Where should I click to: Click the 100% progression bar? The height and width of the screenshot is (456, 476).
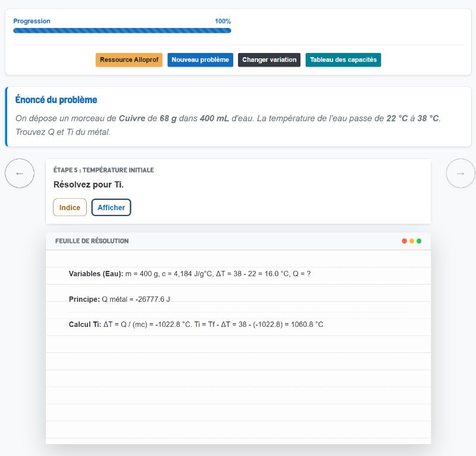pos(122,29)
